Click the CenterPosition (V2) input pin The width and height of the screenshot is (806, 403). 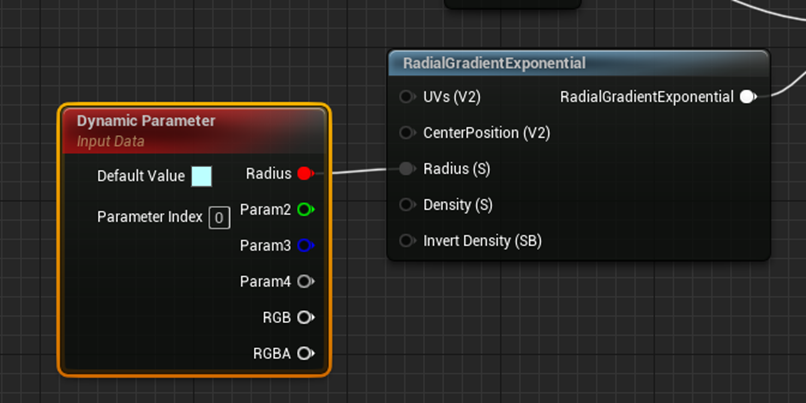pyautogui.click(x=407, y=133)
